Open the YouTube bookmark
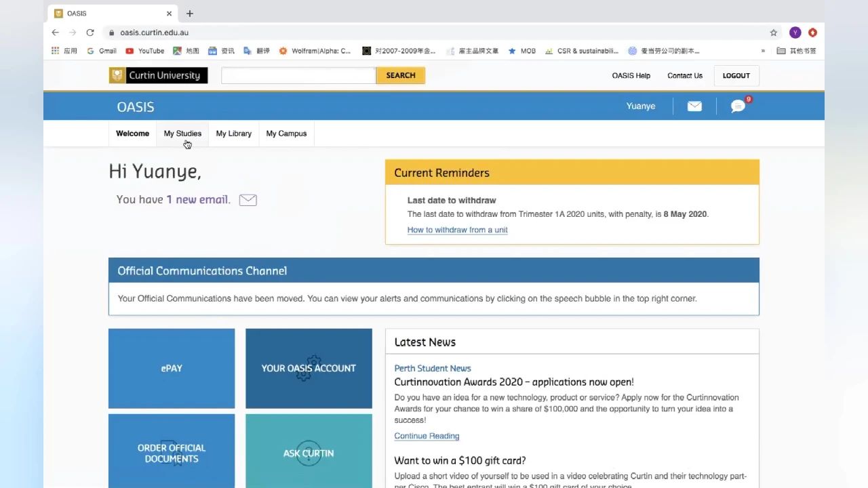 click(x=145, y=51)
